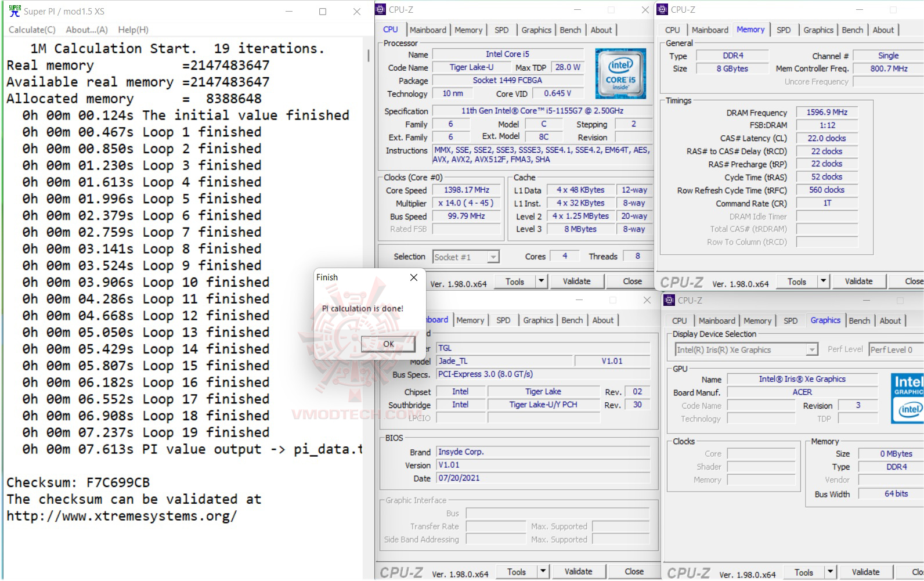This screenshot has height=581, width=924.
Task: Select Bench tab in the Graphics window
Action: tap(860, 321)
